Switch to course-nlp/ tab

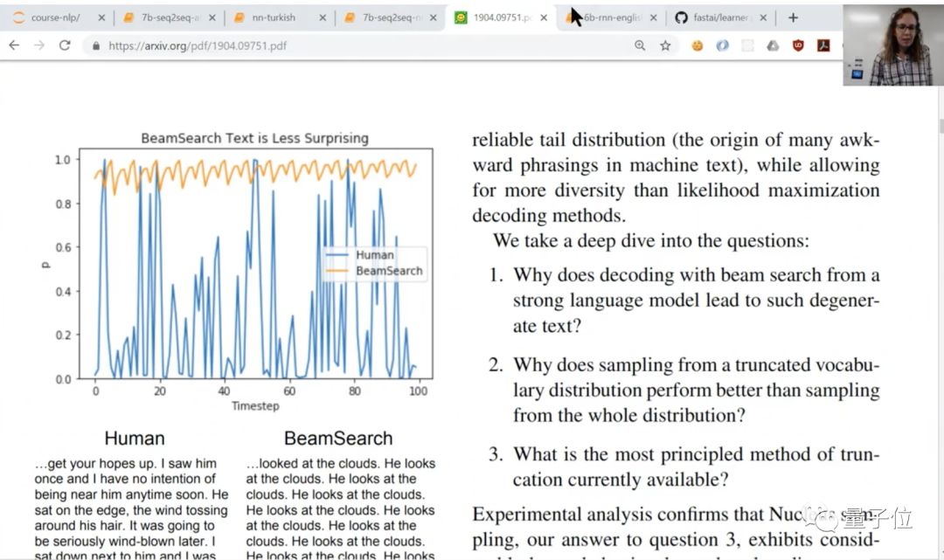point(55,17)
